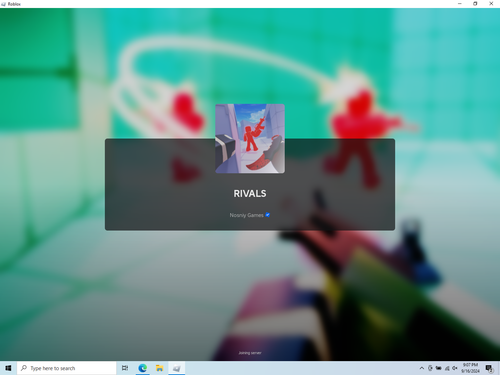Close the Roblox window

point(491,4)
